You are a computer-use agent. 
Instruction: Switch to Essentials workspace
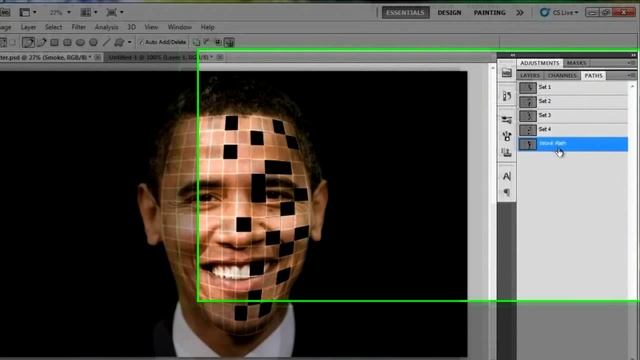tap(405, 13)
